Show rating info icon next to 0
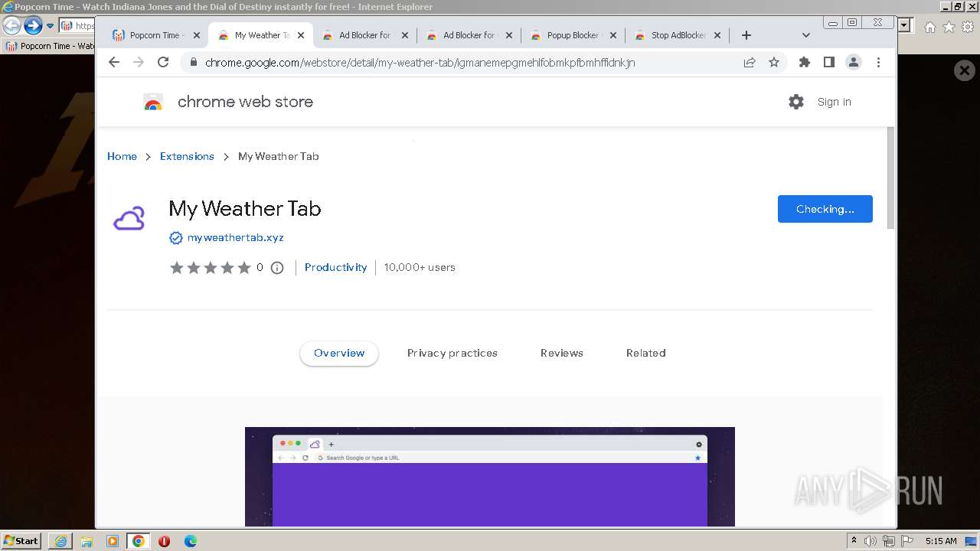 (277, 267)
